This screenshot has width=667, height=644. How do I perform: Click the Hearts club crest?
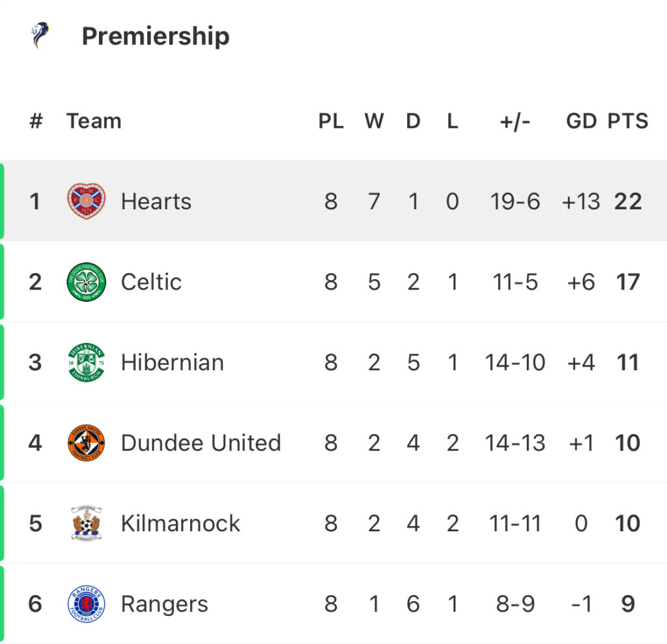(x=87, y=201)
